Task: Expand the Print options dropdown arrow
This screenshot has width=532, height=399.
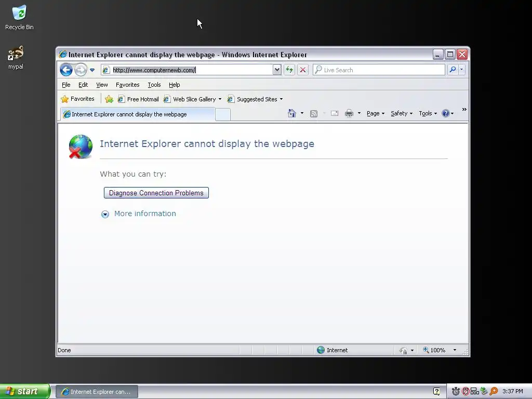Action: click(x=360, y=113)
